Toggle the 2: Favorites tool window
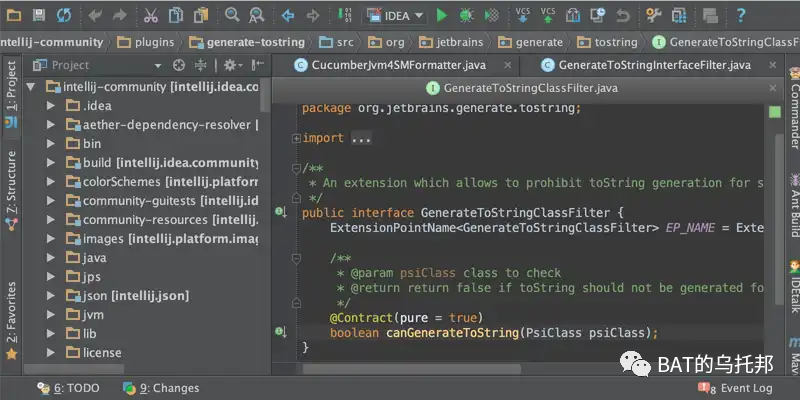This screenshot has height=400, width=800. click(11, 320)
